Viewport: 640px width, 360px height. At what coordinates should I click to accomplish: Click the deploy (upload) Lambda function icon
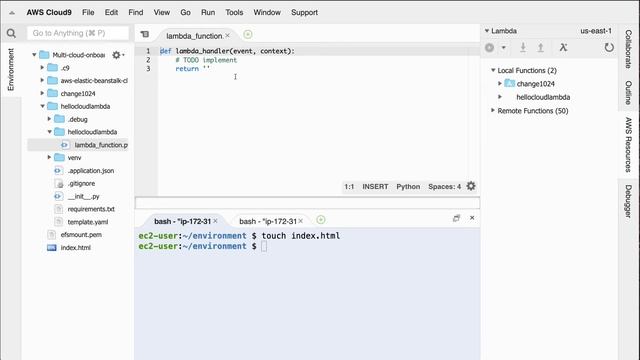tap(540, 48)
